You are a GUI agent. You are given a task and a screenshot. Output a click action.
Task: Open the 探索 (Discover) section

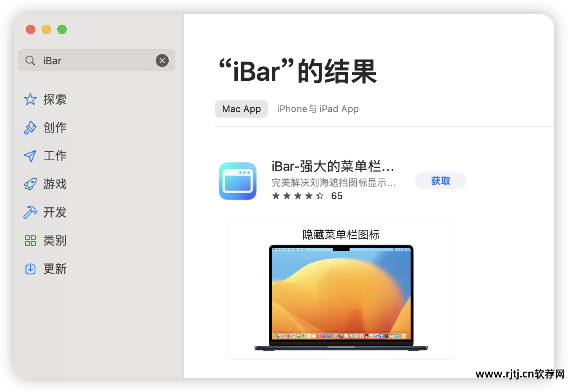[x=55, y=99]
